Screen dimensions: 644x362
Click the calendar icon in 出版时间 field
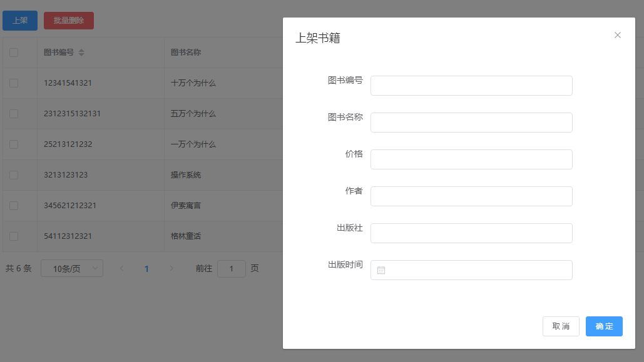coord(381,270)
